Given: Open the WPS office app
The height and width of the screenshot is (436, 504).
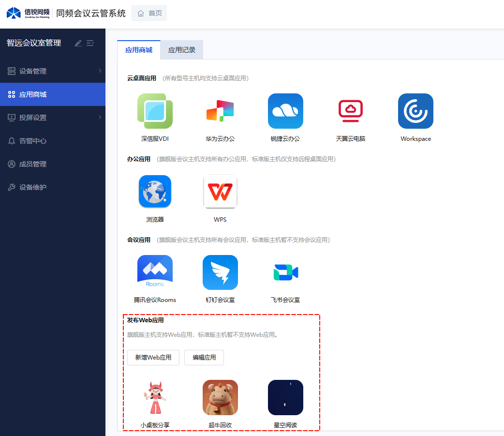Looking at the screenshot, I should (220, 192).
